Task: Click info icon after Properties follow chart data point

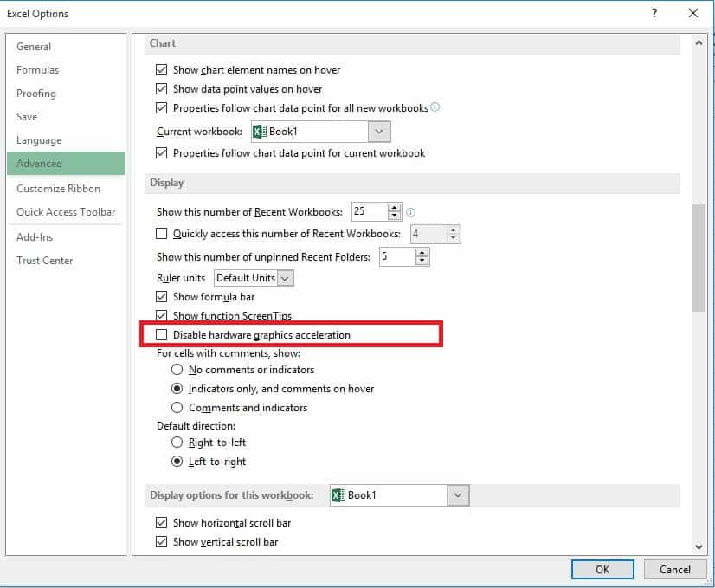Action: tap(434, 108)
